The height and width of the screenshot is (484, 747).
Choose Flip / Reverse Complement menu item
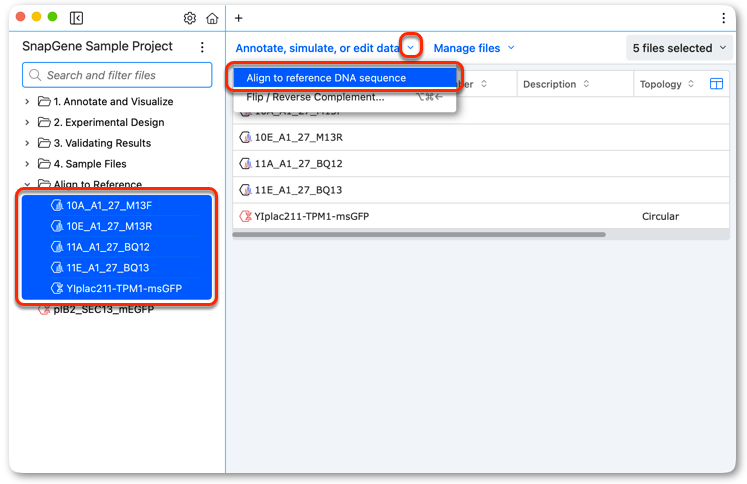pos(344,97)
